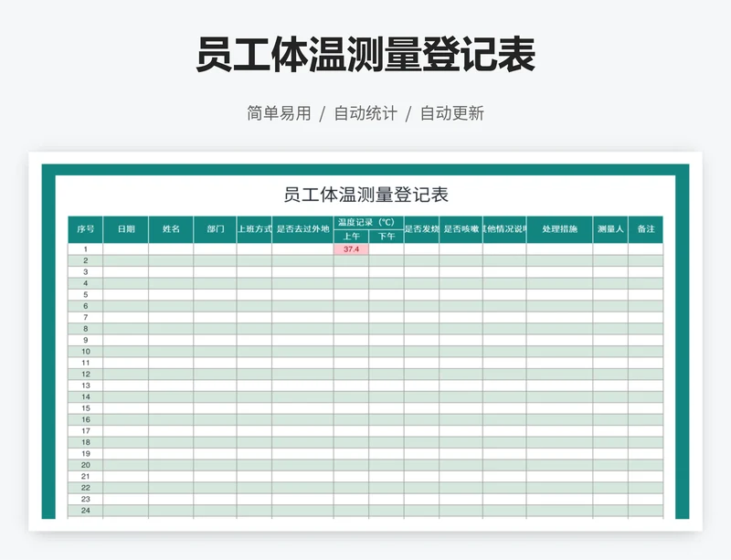Click the empty 姓名 cell in row 1
This screenshot has height=560, width=731.
pyautogui.click(x=171, y=249)
